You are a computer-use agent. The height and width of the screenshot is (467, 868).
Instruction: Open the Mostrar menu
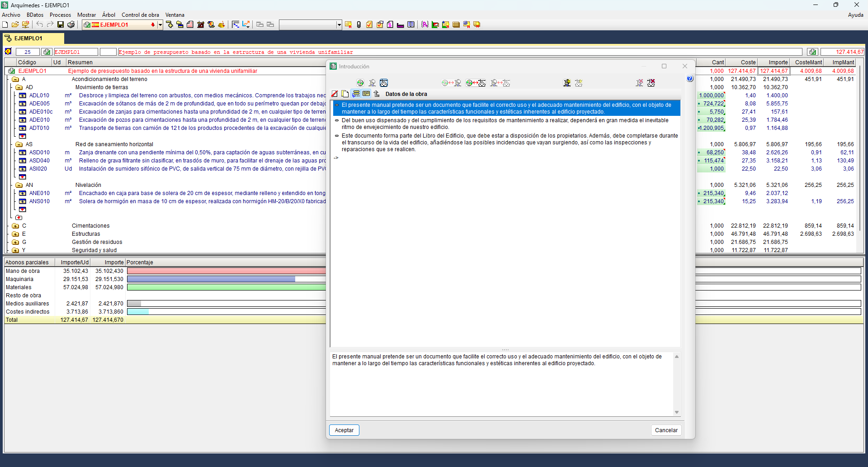click(86, 15)
